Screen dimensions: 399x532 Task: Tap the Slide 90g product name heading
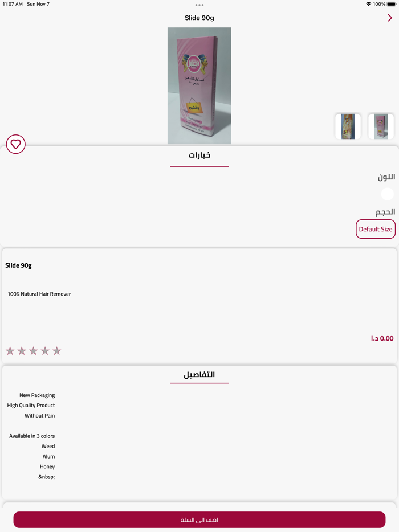18,265
